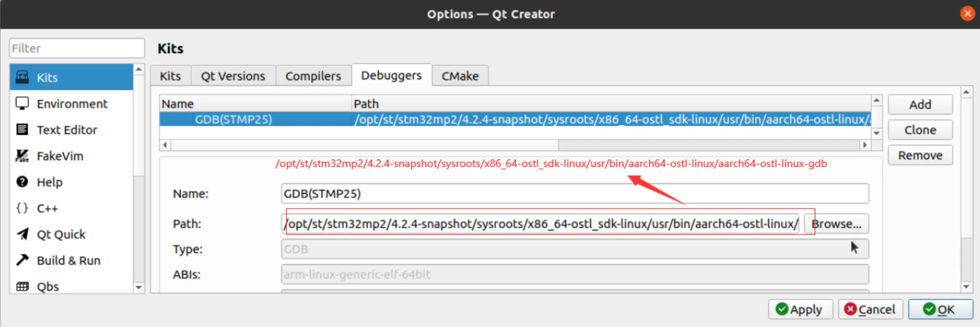The image size is (980, 327).
Task: Add a new debugger
Action: (x=920, y=105)
